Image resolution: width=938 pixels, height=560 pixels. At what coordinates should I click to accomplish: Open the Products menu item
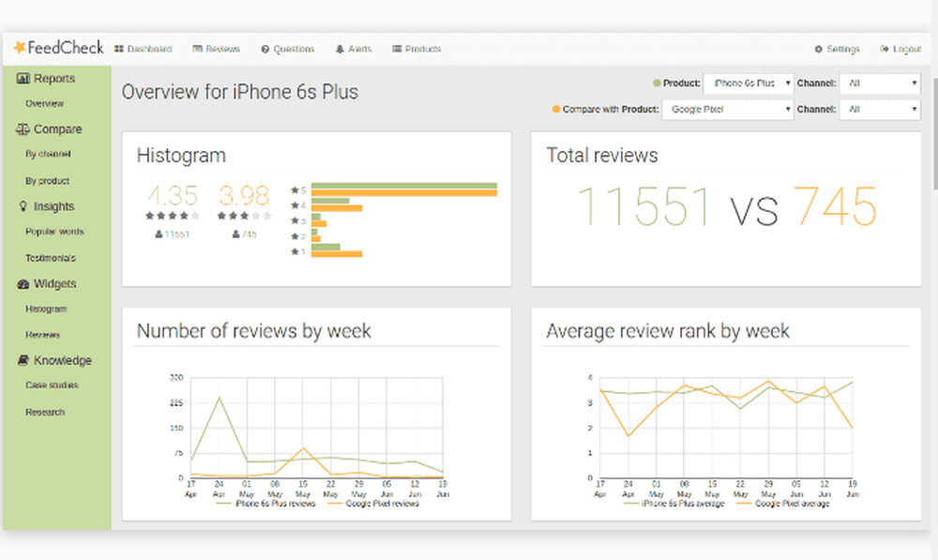[x=416, y=49]
